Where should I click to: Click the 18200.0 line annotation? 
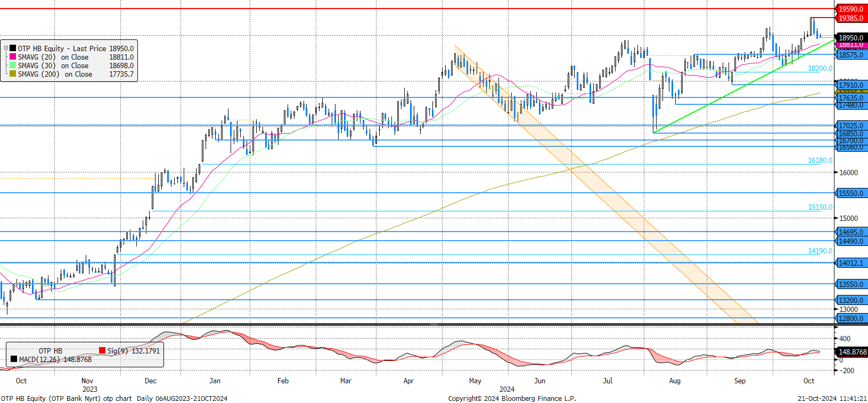(x=820, y=68)
